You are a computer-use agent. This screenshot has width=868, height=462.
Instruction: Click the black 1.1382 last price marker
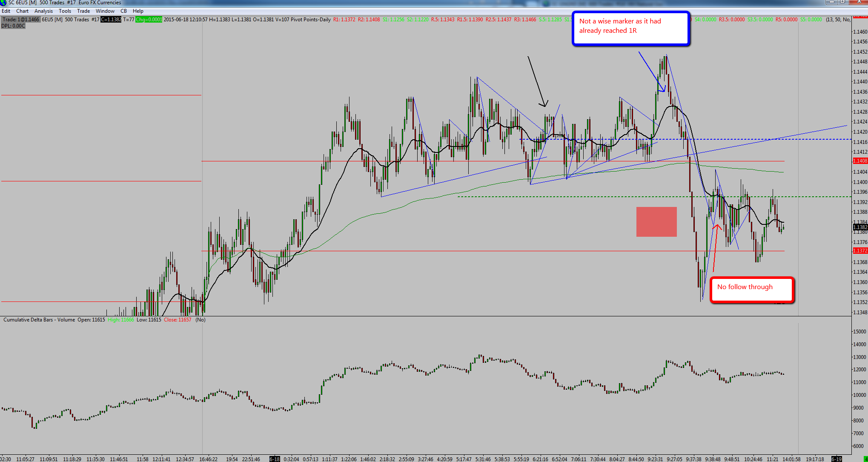[x=860, y=227]
